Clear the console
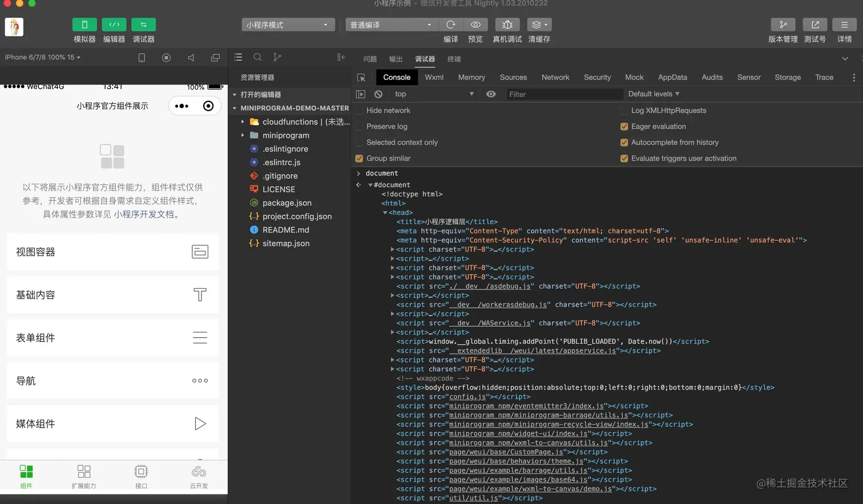This screenshot has width=863, height=504. (378, 94)
